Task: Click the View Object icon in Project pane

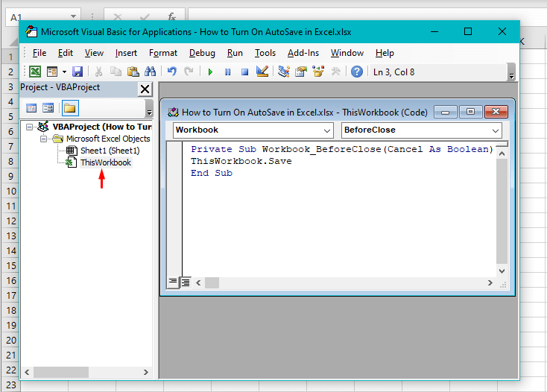Action: [x=48, y=108]
